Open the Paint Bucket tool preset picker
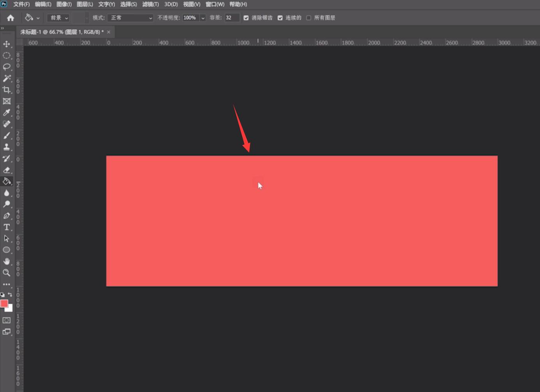Image resolution: width=540 pixels, height=392 pixels. coord(32,18)
